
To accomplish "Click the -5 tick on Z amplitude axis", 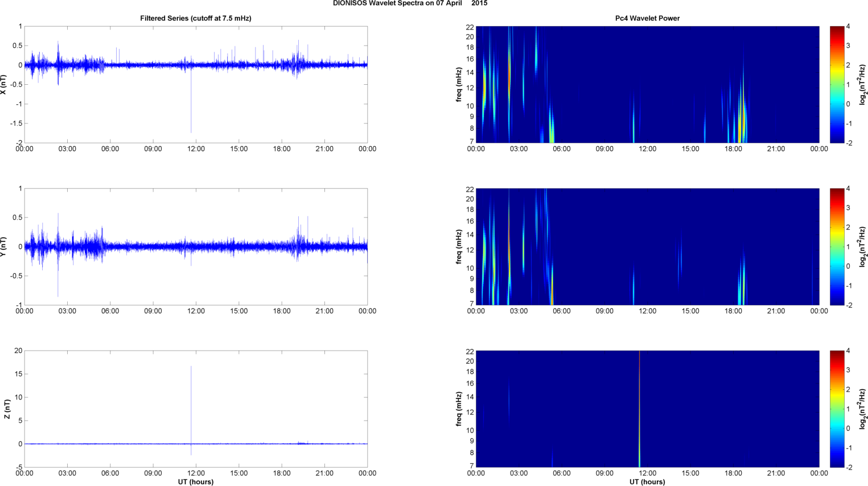I will coord(19,467).
